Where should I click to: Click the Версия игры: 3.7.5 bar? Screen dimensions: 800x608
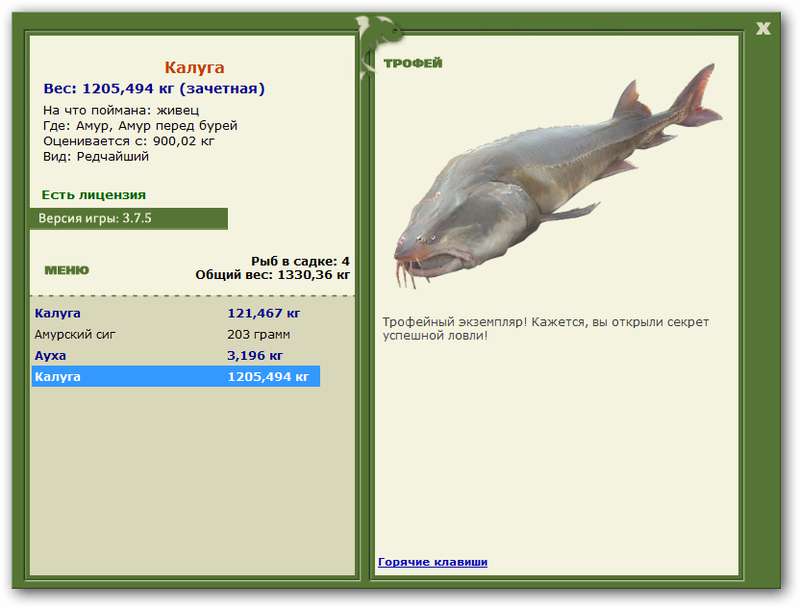click(129, 219)
